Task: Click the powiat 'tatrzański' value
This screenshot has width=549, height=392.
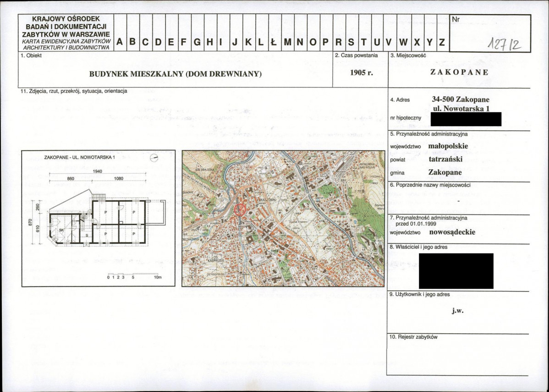Action: [x=445, y=160]
